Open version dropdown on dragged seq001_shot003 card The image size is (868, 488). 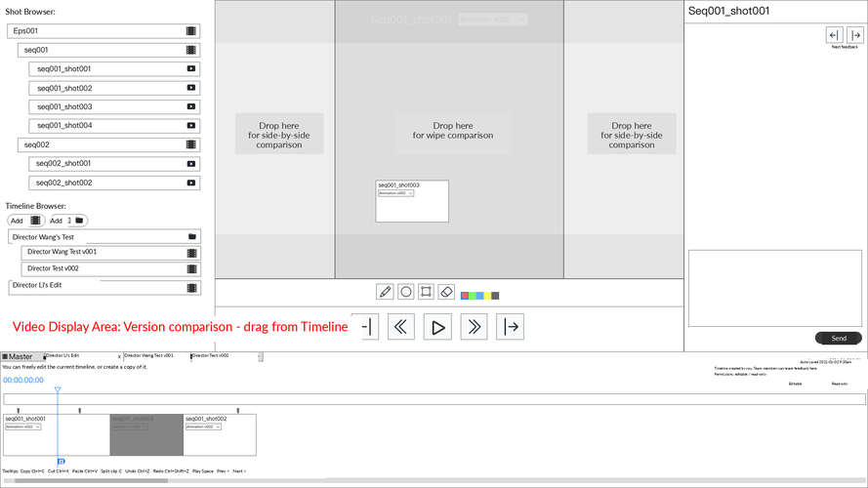click(395, 193)
